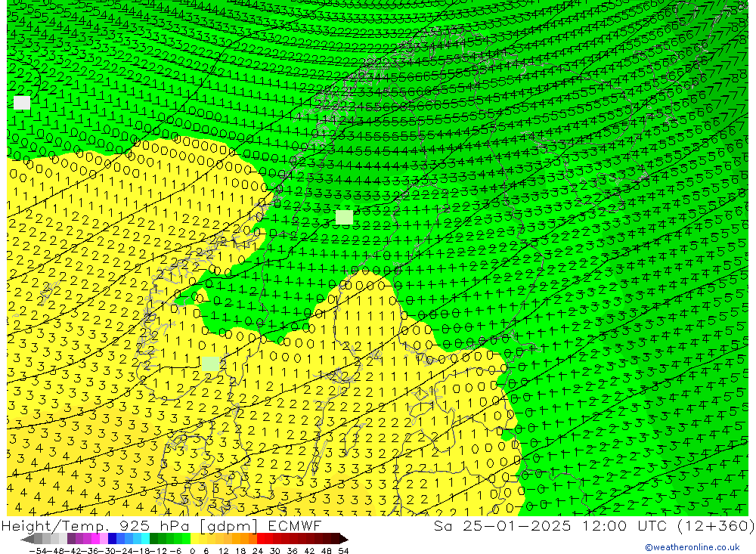Select the 'Sa 25-01-2025 12:00 UTC (12+360)' forecast time text
The height and width of the screenshot is (554, 756).
594,525
